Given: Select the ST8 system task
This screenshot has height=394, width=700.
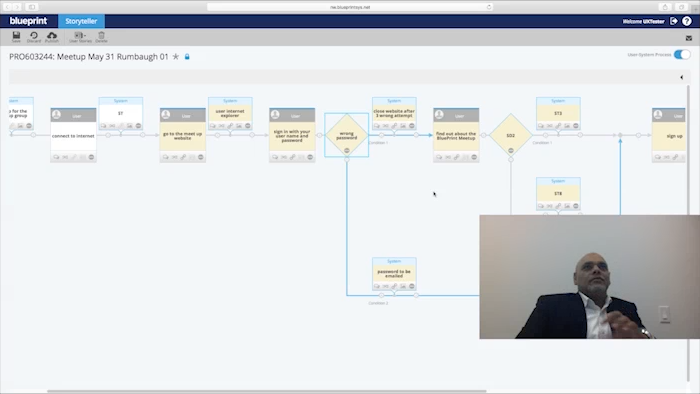Looking at the screenshot, I should click(x=558, y=194).
